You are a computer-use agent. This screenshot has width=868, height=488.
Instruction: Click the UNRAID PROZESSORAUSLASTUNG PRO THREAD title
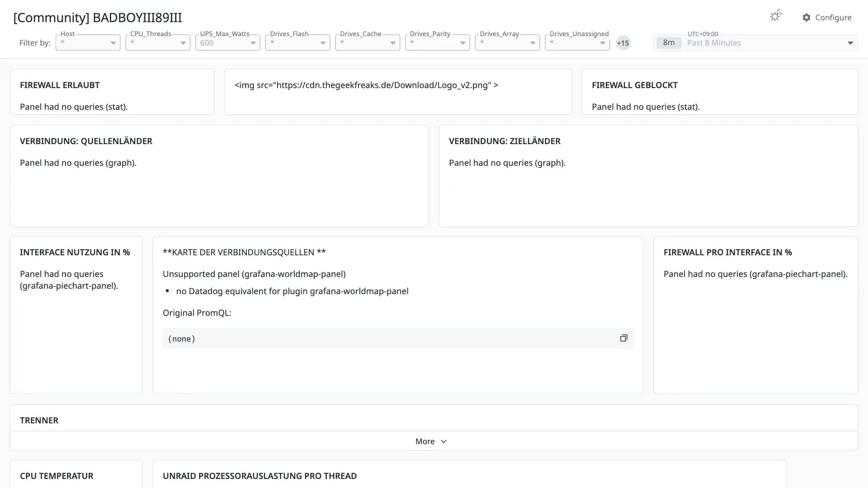(x=260, y=476)
